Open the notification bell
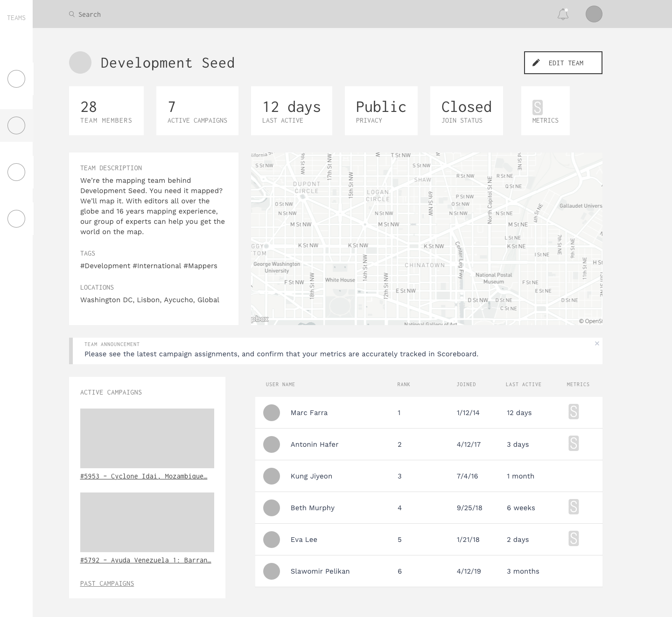Screen dimensions: 672x617 point(563,14)
